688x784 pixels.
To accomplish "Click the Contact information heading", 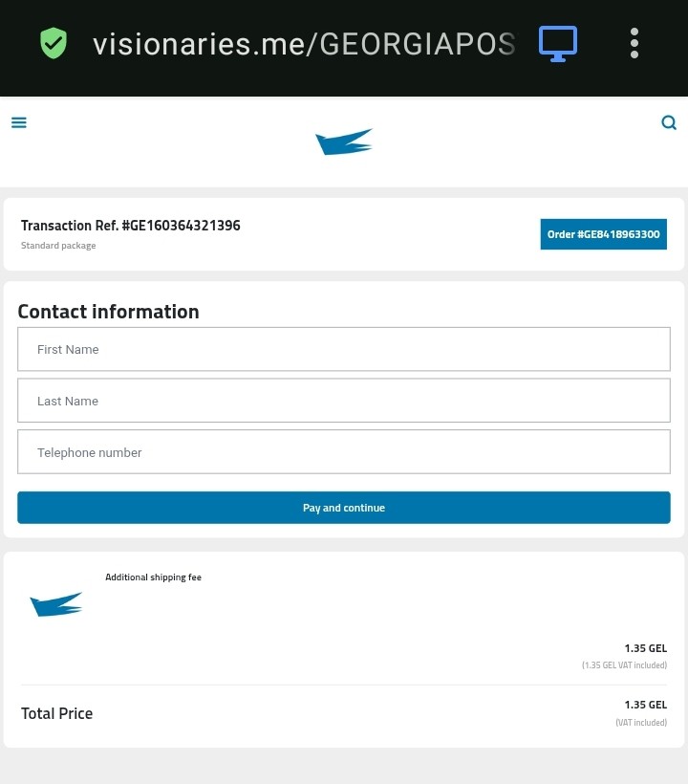I will (108, 312).
